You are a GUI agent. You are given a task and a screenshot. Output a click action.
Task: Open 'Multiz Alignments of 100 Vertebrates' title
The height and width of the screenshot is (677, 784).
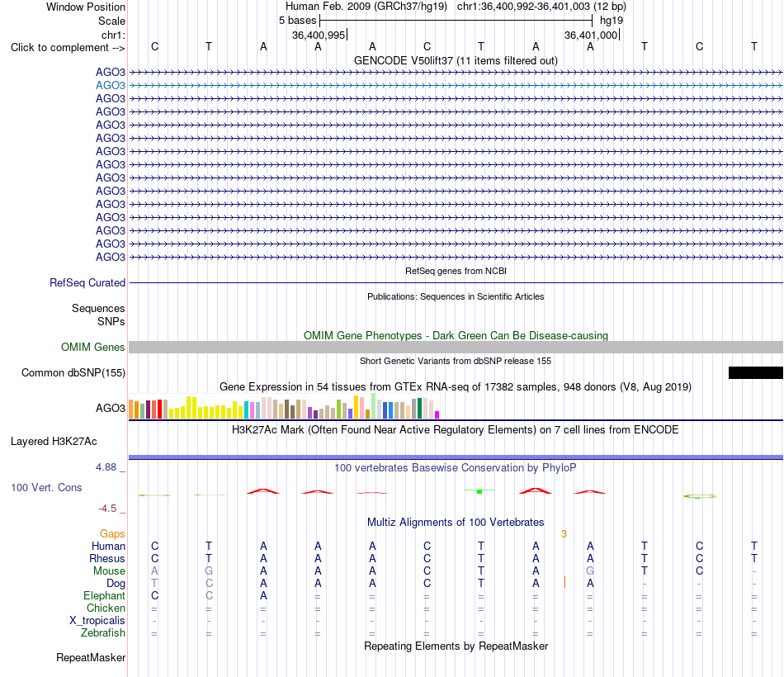[x=456, y=523]
